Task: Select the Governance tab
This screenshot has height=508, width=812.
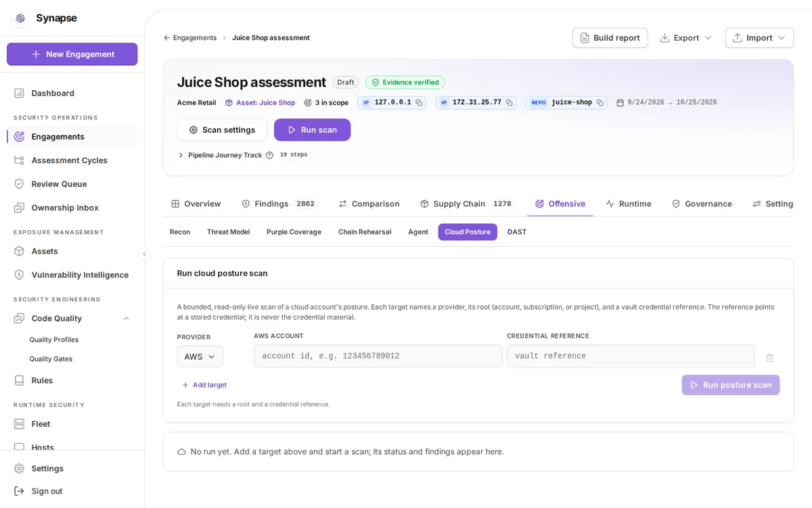Action: click(702, 203)
